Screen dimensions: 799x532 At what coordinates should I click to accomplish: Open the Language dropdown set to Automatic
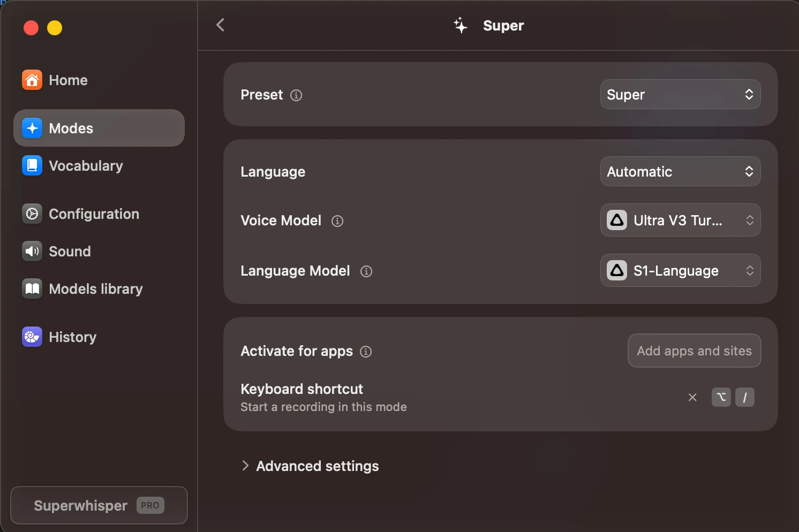click(680, 171)
